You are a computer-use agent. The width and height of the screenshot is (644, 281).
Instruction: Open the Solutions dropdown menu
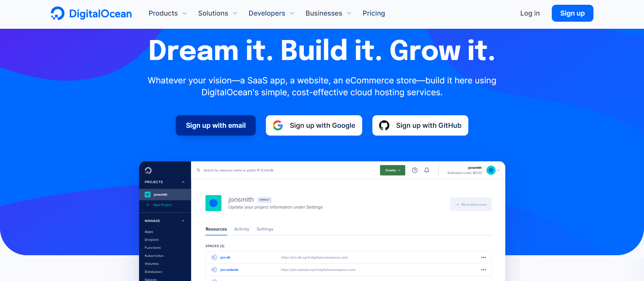(x=217, y=14)
